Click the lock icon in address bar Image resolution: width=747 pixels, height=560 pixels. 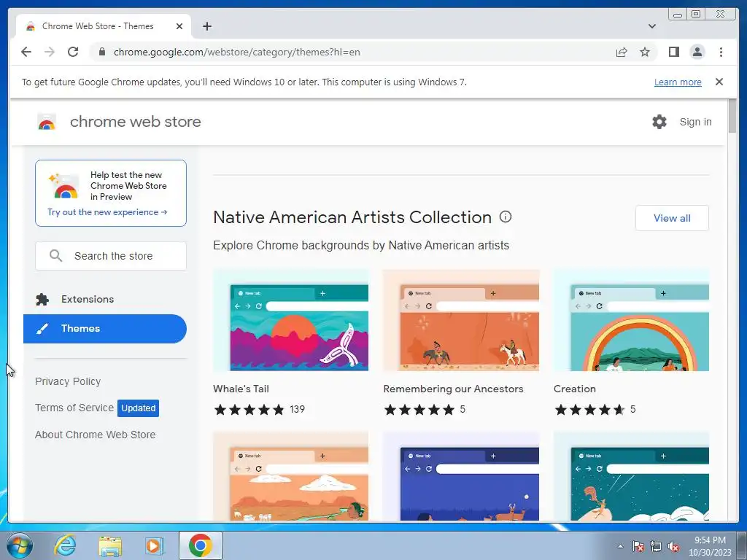(101, 52)
